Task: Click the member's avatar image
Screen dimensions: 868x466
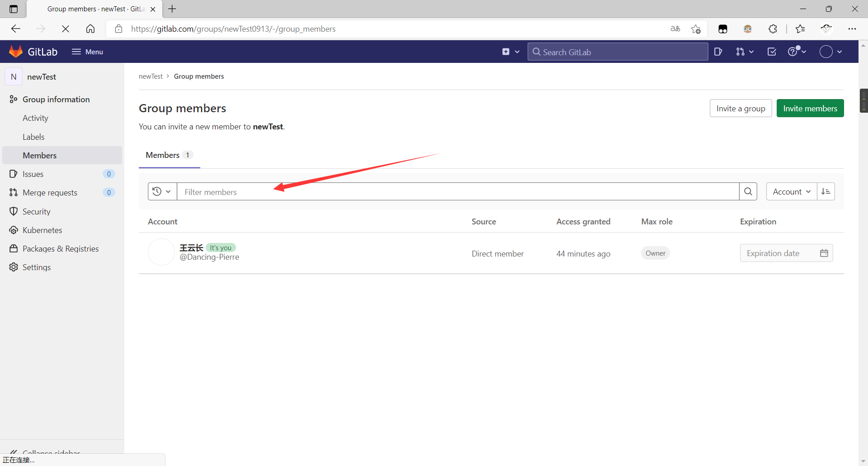Action: pyautogui.click(x=161, y=252)
